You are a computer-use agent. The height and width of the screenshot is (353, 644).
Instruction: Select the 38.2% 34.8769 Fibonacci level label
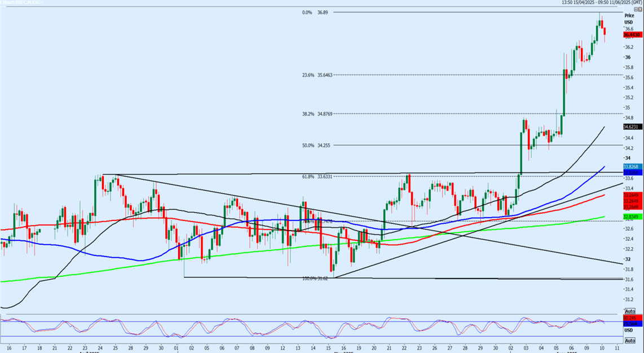tap(317, 114)
